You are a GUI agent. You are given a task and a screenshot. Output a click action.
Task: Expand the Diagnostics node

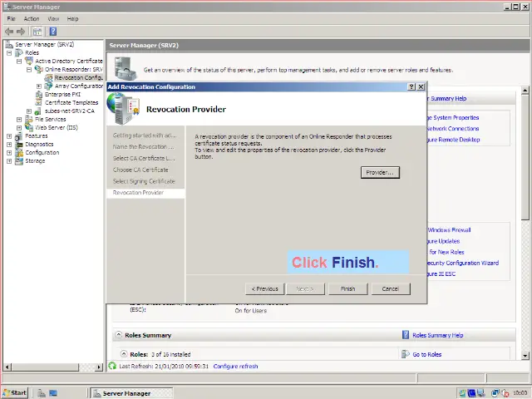tap(9, 145)
